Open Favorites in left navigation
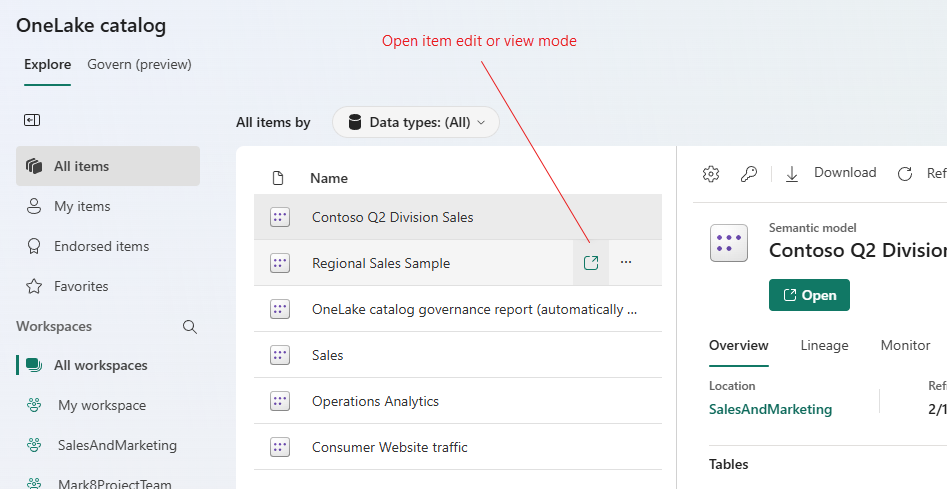The width and height of the screenshot is (947, 489). [81, 286]
